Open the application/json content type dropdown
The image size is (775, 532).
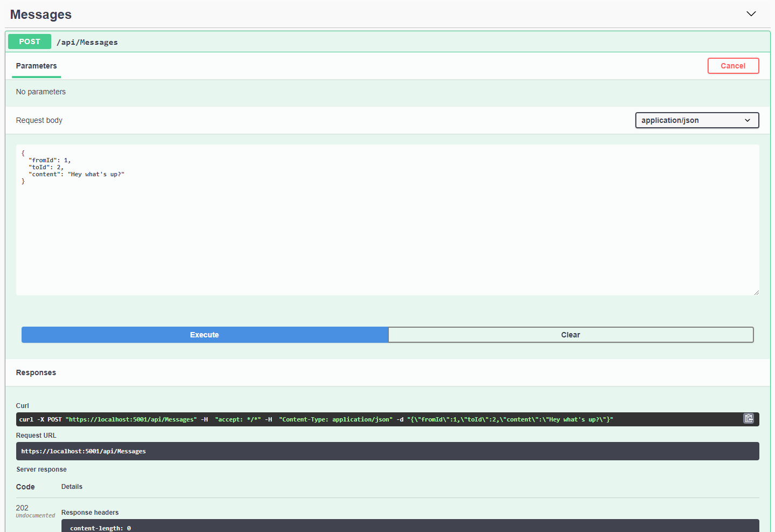coord(696,120)
